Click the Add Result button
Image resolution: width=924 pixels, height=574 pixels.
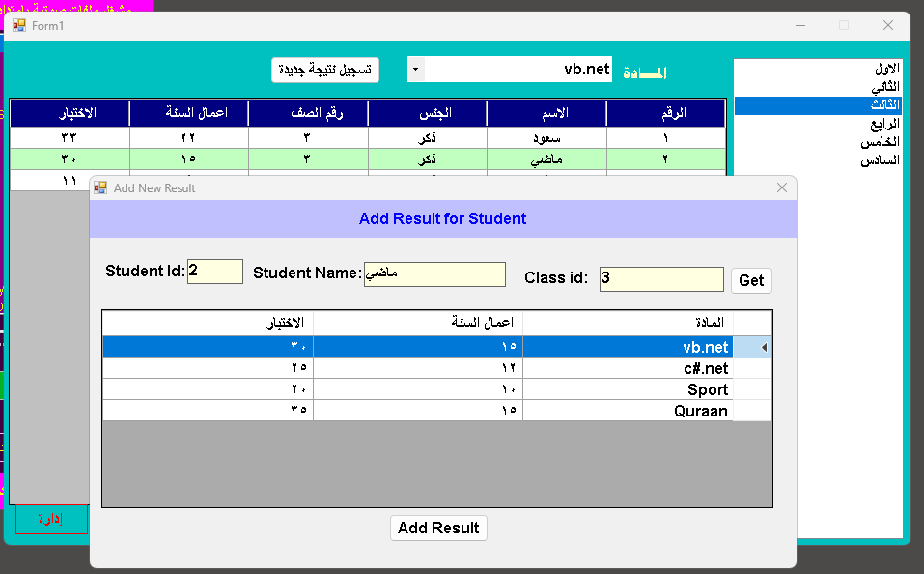[438, 528]
